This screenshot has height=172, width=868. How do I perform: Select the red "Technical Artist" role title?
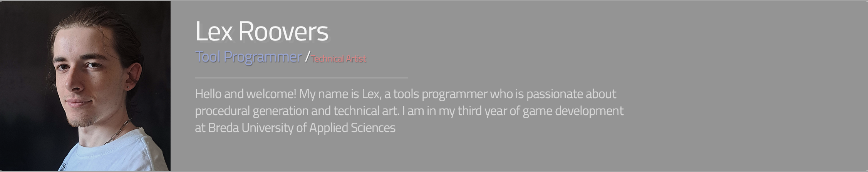[338, 58]
